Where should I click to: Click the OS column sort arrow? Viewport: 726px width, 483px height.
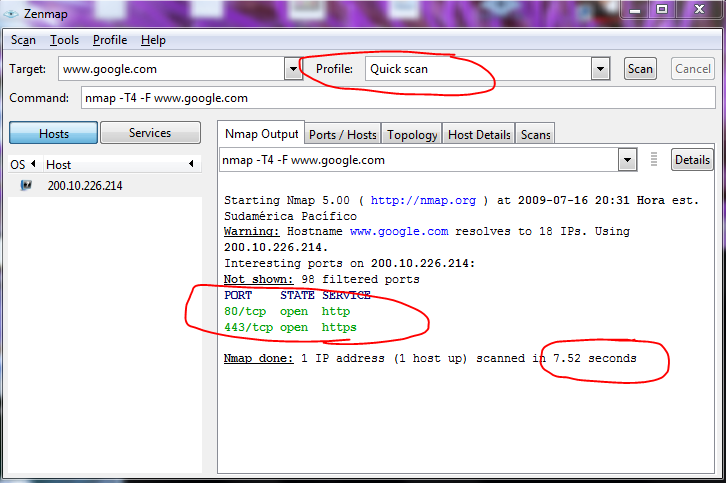33,164
